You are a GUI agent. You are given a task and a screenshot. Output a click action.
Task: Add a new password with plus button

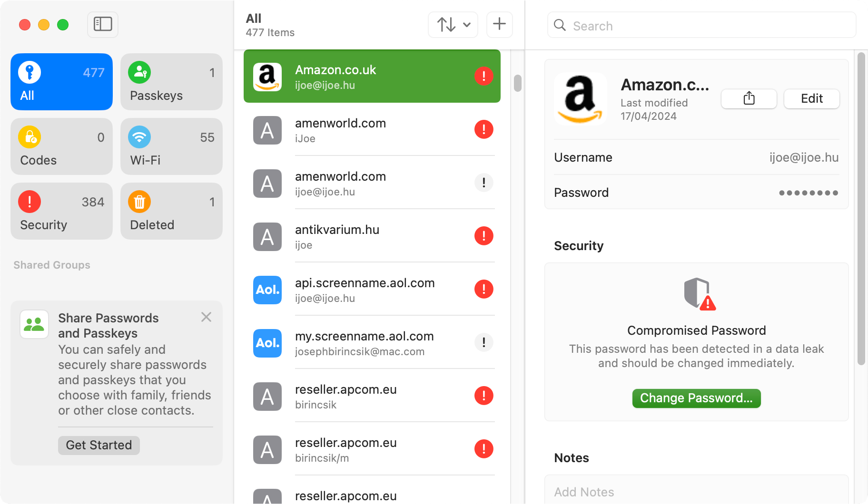[x=499, y=24]
